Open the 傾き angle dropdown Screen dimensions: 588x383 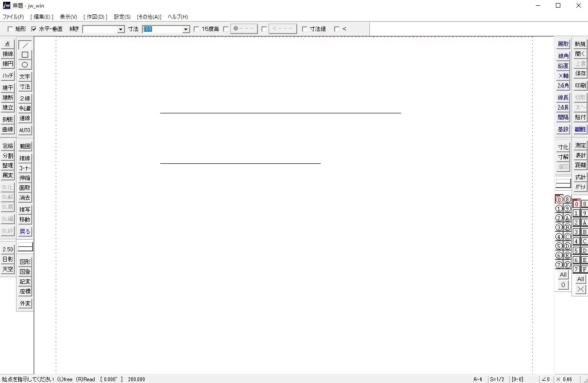click(121, 29)
